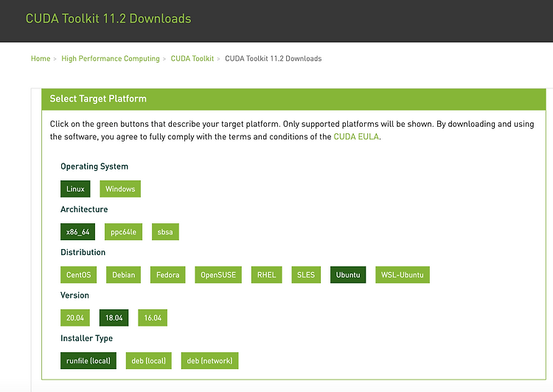Image resolution: width=553 pixels, height=392 pixels.
Task: Click the Select Target Platform header
Action: click(293, 99)
